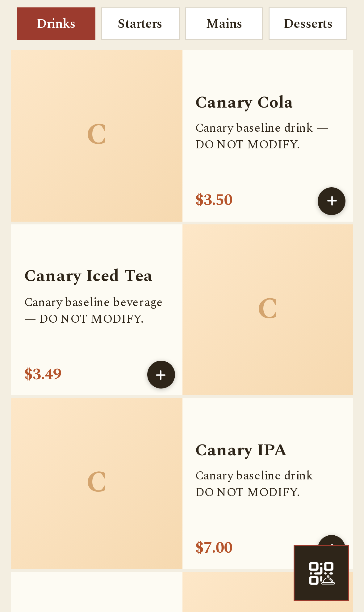Screen dimensions: 364x612
Task: Open the Canary Cola item title
Action: 244,102
